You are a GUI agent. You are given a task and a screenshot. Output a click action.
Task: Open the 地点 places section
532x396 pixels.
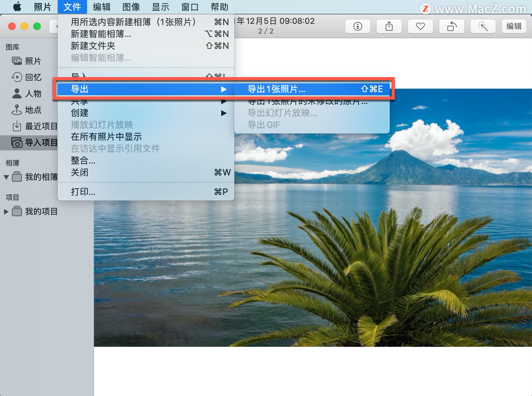click(x=33, y=110)
